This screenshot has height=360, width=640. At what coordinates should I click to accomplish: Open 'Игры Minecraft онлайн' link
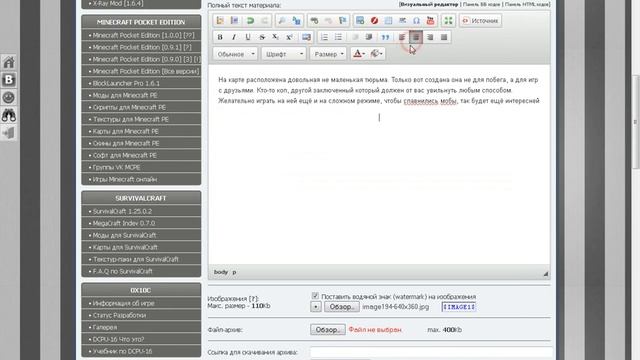coord(125,179)
